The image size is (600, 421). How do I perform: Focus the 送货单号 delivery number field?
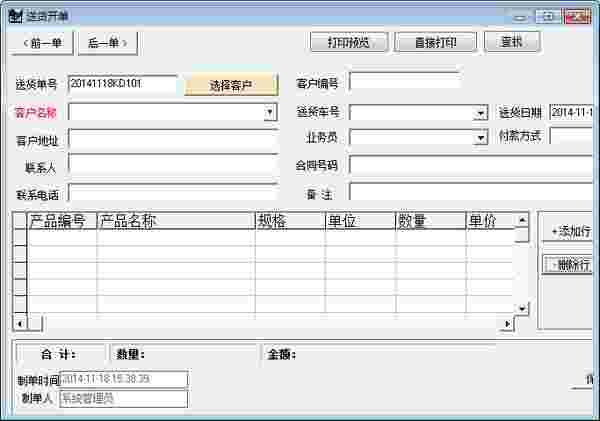click(x=122, y=84)
